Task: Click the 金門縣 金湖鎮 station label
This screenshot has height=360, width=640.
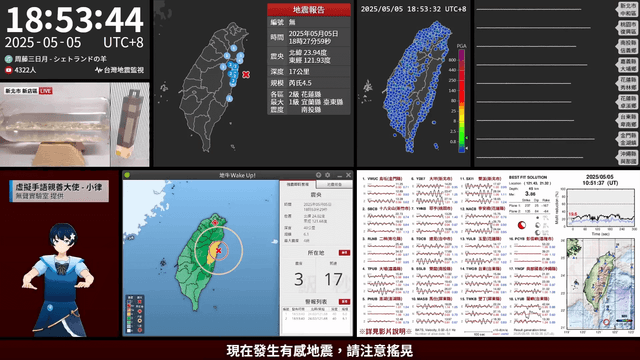Action: [627, 139]
